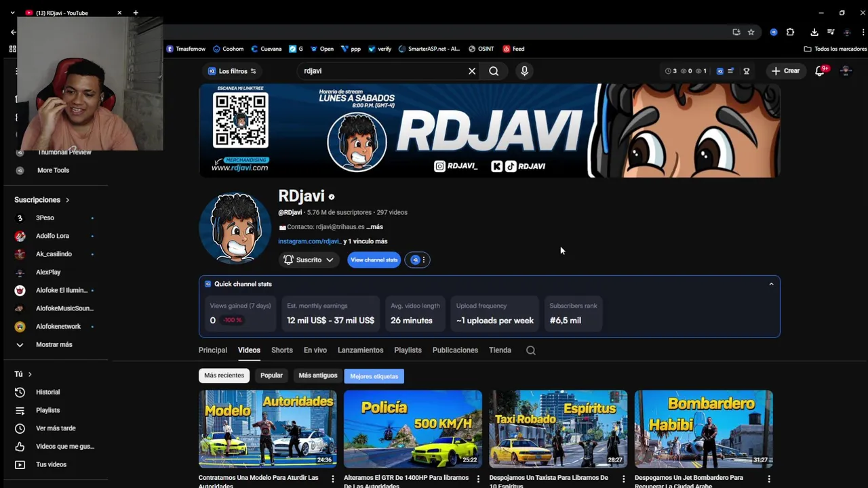Open options for Despegamos Un Jet Bombardero video

coord(768,479)
